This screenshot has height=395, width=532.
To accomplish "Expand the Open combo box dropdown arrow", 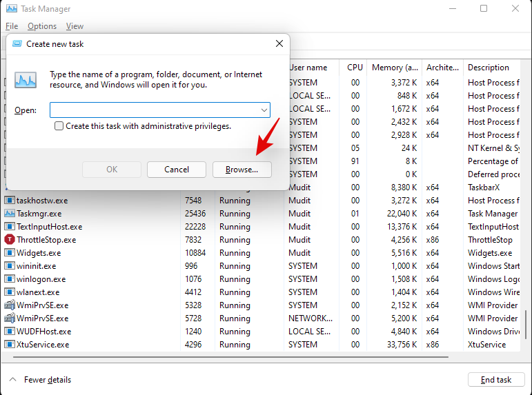I will (x=264, y=110).
